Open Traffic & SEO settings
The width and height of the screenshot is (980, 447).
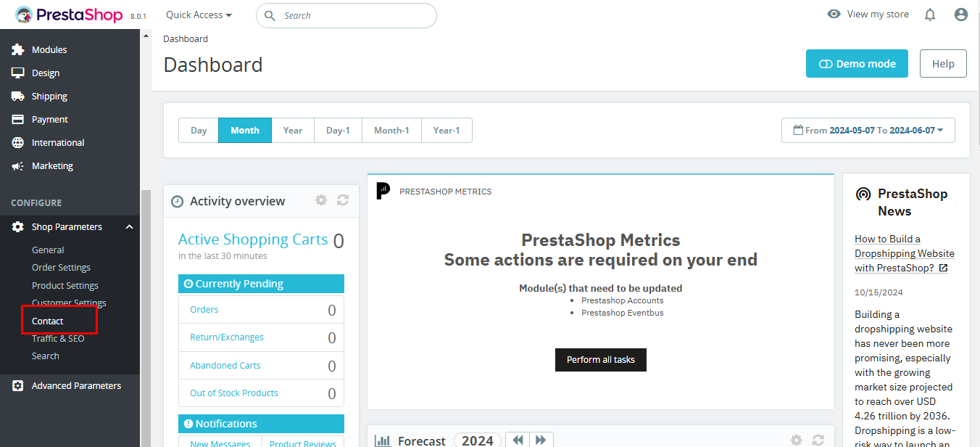click(58, 339)
